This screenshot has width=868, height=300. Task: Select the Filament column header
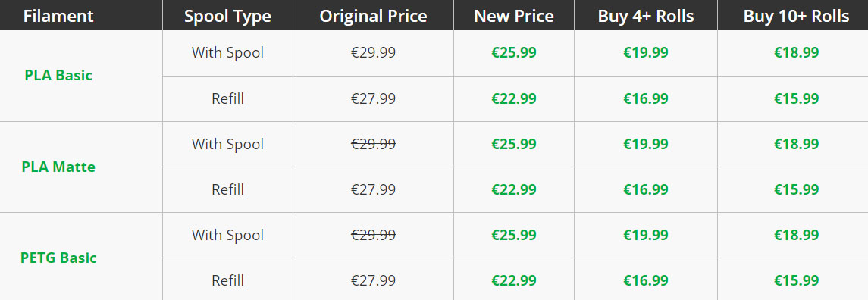pyautogui.click(x=58, y=16)
